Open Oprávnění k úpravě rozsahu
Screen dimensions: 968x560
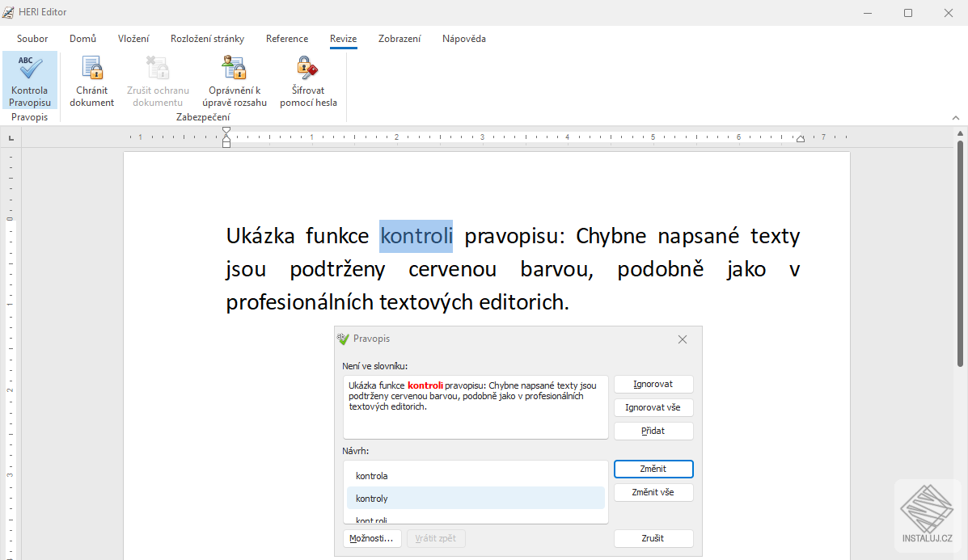click(234, 80)
